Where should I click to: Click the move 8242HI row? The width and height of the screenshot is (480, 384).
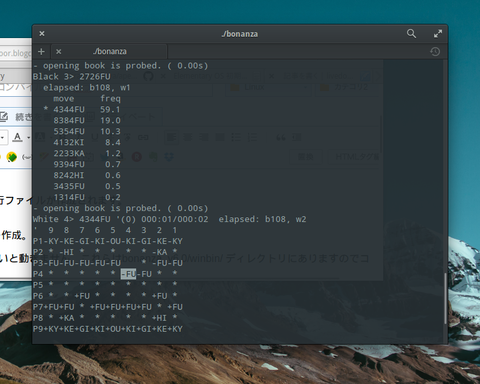click(x=87, y=175)
